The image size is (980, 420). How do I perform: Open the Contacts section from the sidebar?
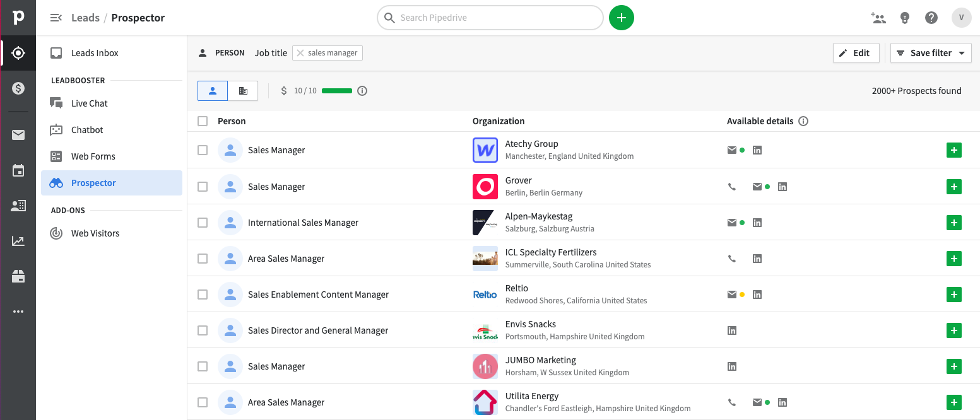click(x=18, y=205)
